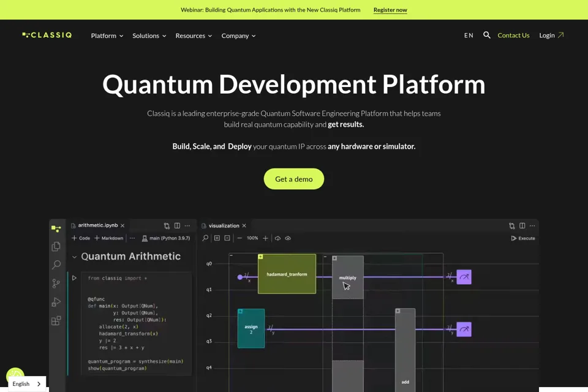Click the webinar banner announcement text

pyautogui.click(x=270, y=10)
